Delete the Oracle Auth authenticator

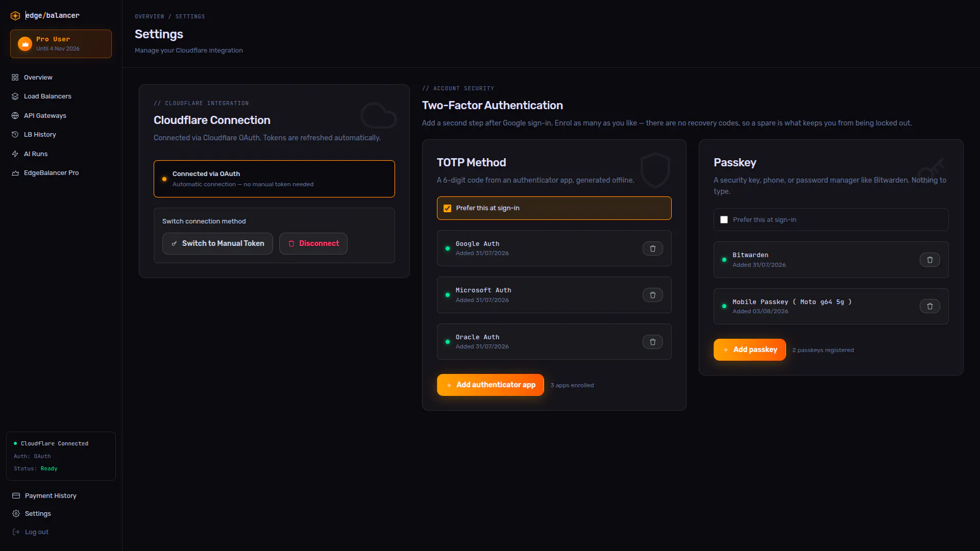(652, 342)
